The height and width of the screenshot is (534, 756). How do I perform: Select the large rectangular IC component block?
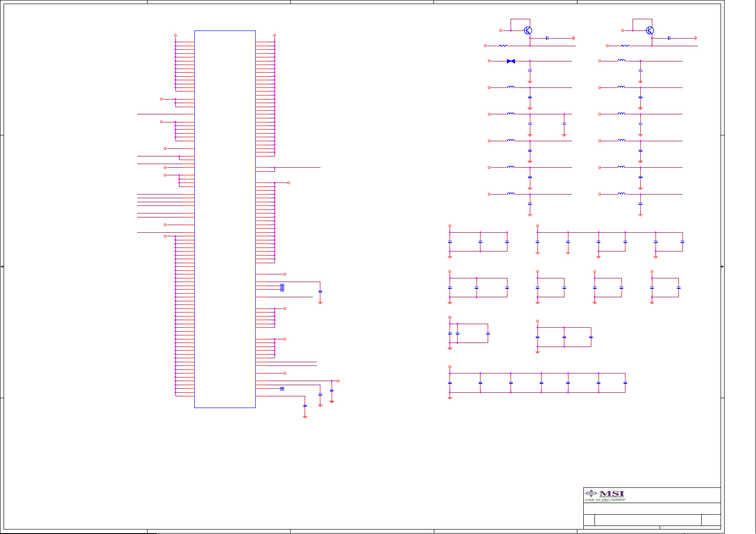(x=225, y=219)
